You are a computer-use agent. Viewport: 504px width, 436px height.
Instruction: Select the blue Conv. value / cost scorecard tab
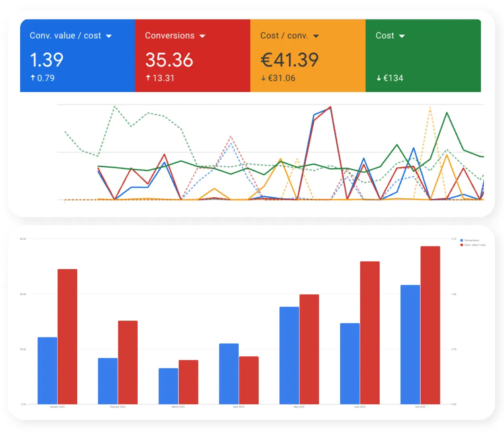tap(77, 56)
